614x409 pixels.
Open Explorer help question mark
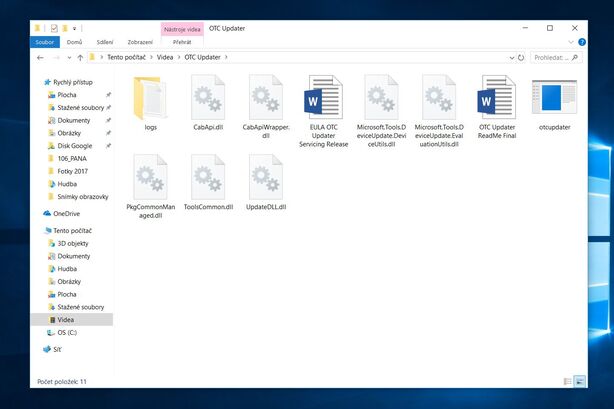[x=582, y=42]
